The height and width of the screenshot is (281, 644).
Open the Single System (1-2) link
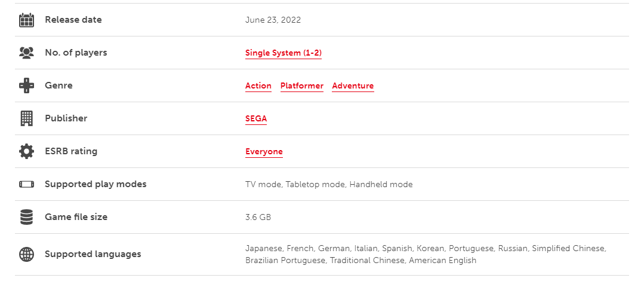tap(284, 53)
